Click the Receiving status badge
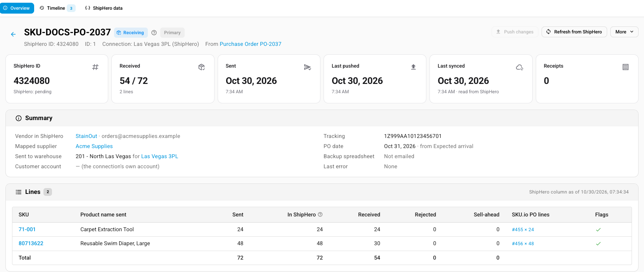The height and width of the screenshot is (272, 644). [x=131, y=33]
